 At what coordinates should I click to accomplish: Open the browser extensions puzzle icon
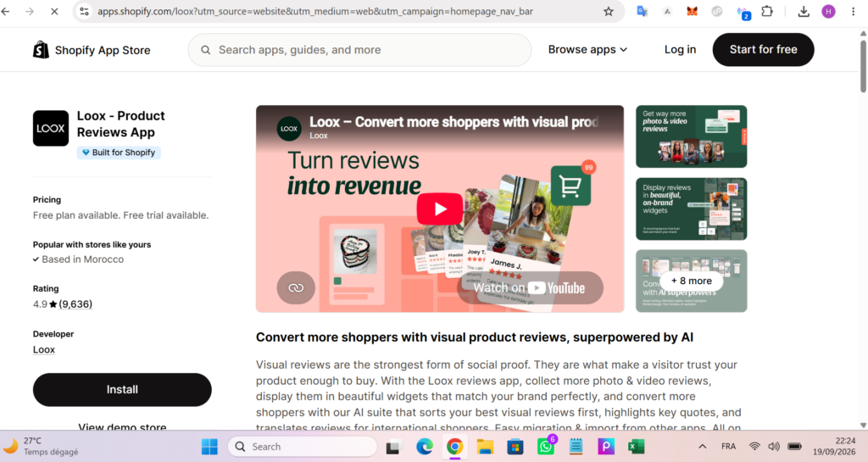pyautogui.click(x=767, y=11)
